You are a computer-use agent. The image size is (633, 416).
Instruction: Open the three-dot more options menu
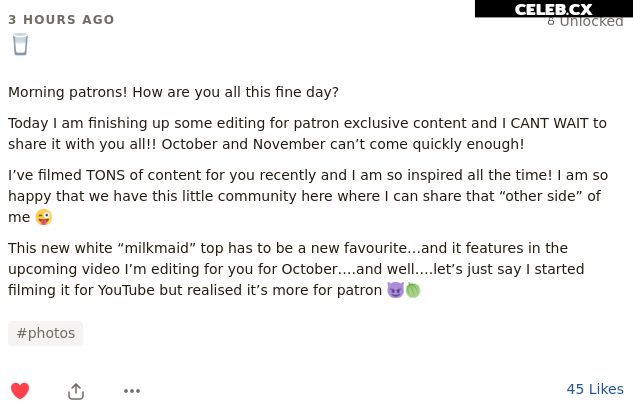(132, 391)
